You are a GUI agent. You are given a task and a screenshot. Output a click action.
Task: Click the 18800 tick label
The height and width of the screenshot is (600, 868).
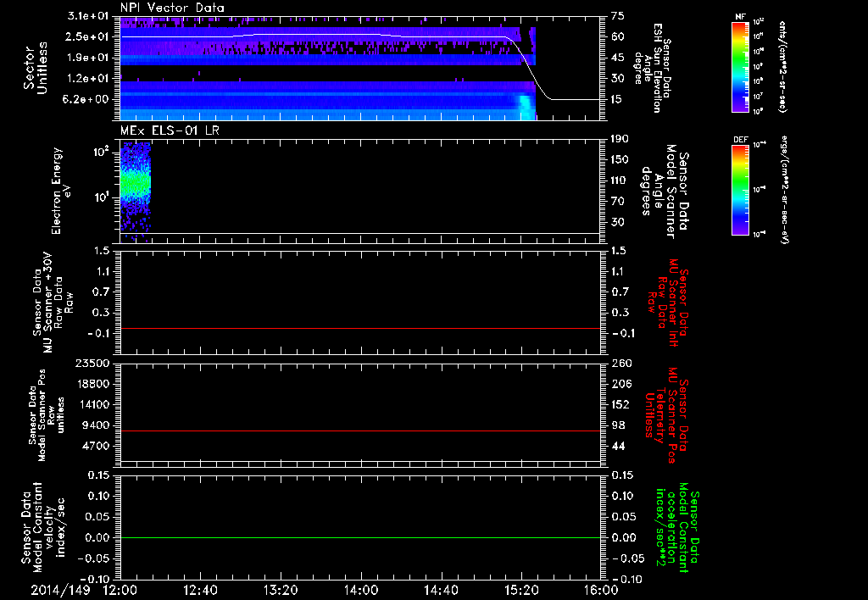coord(93,384)
